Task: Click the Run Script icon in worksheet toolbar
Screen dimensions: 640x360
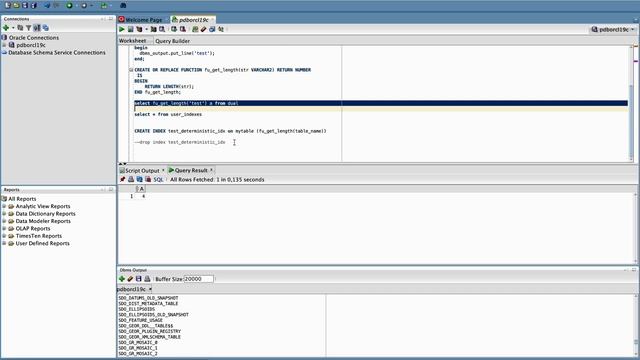Action: (131, 29)
